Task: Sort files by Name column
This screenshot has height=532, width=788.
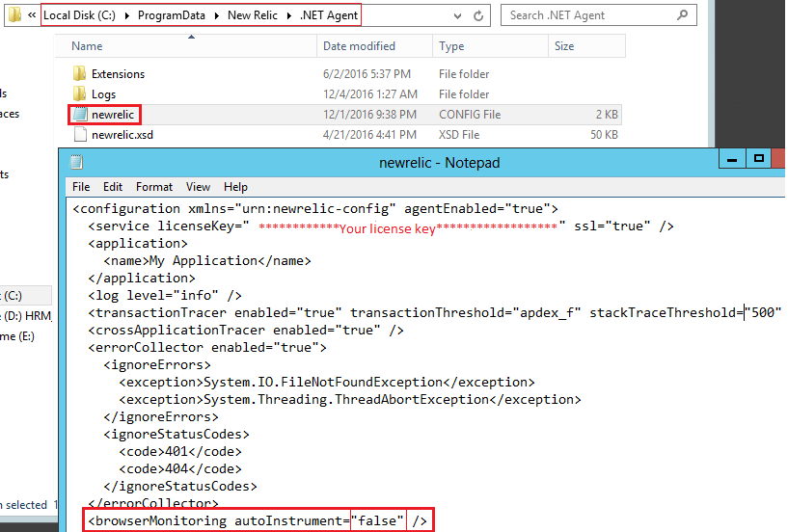Action: tap(185, 46)
